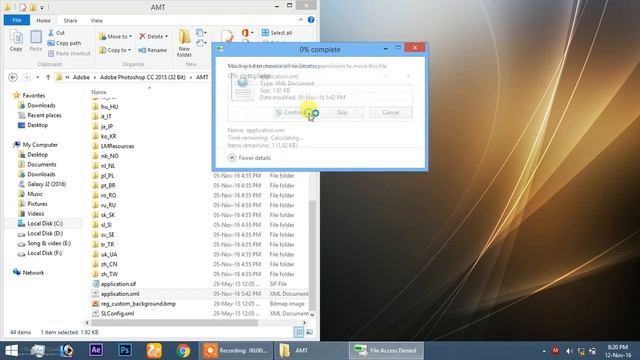
Task: Click Cut in the Clipboard group
Action: point(56,33)
